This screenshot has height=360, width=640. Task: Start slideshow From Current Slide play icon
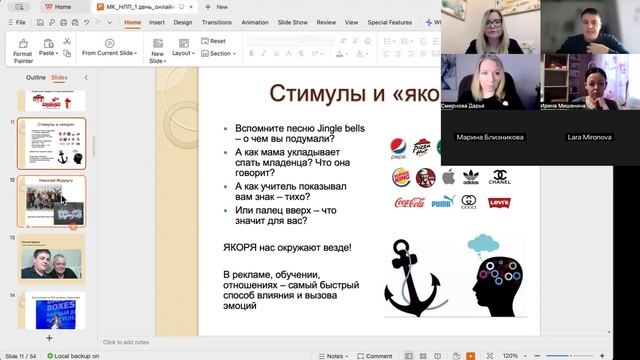point(109,43)
